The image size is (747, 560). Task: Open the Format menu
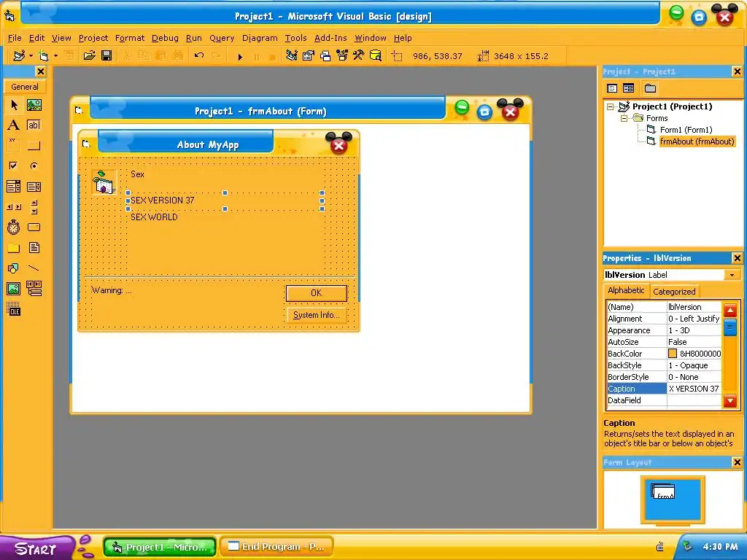130,38
